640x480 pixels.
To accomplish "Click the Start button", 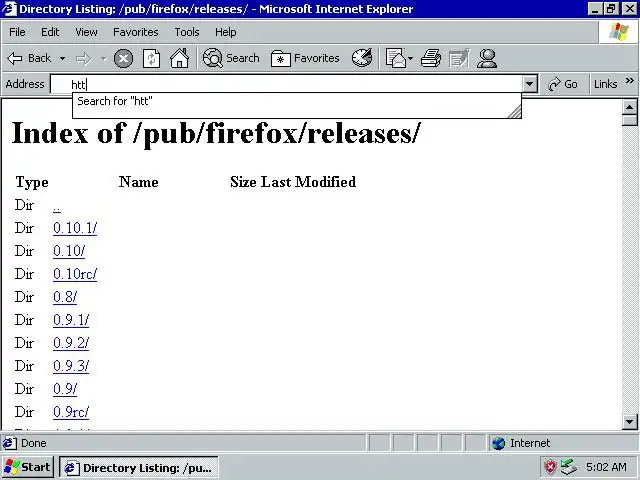I will [x=27, y=467].
